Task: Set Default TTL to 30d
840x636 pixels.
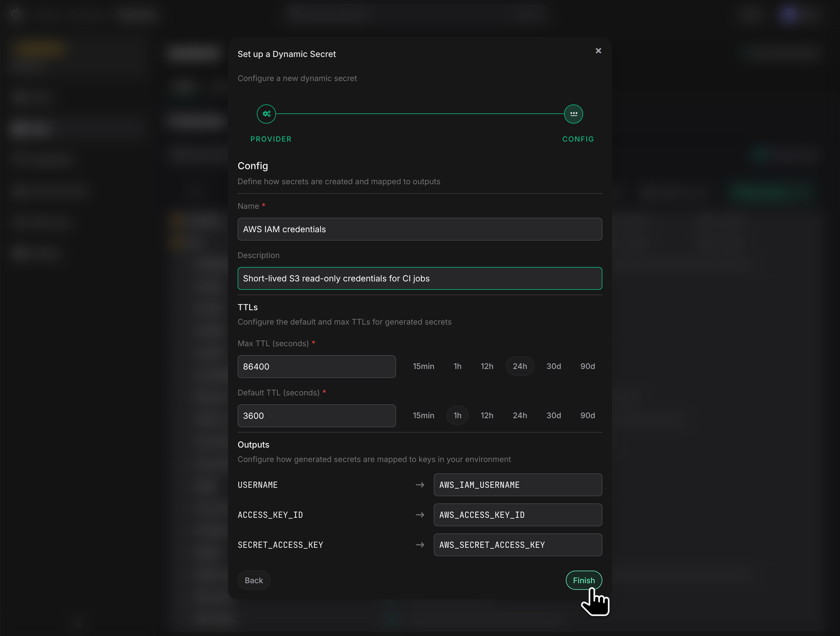Action: pyautogui.click(x=553, y=415)
